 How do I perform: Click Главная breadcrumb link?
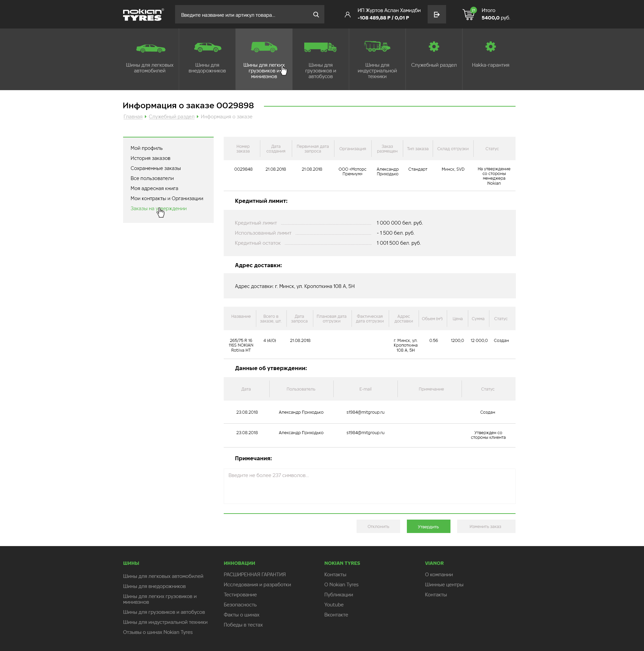pos(132,116)
